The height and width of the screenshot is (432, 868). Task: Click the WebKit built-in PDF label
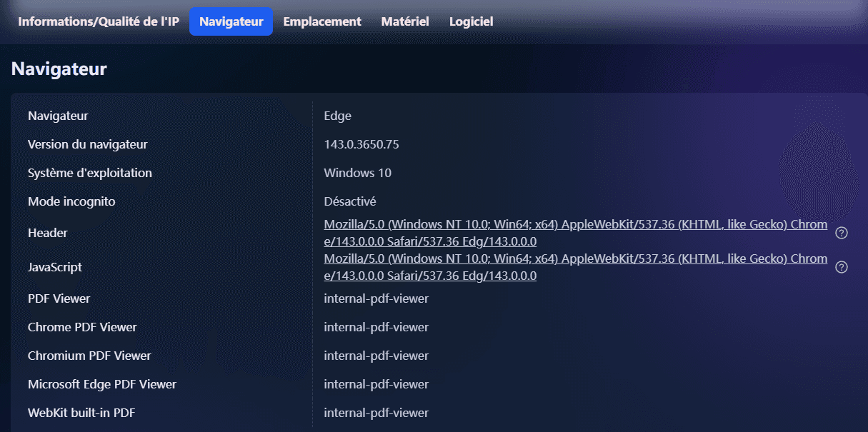81,413
